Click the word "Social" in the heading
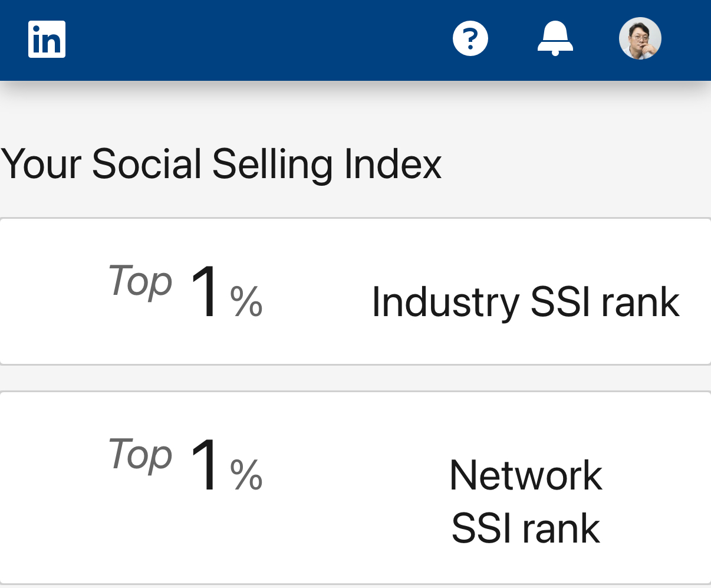The width and height of the screenshot is (711, 588). pos(147,163)
